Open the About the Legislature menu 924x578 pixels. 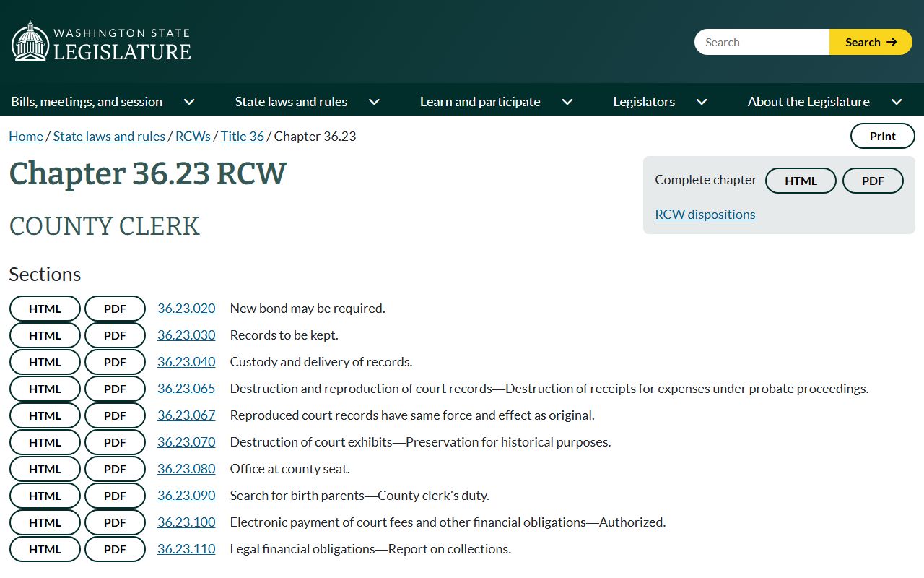(808, 102)
